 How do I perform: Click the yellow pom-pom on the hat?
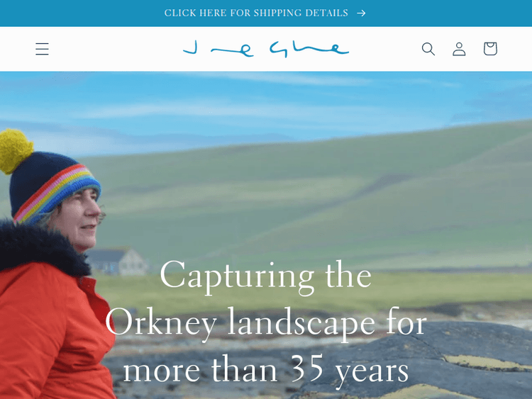pyautogui.click(x=15, y=151)
